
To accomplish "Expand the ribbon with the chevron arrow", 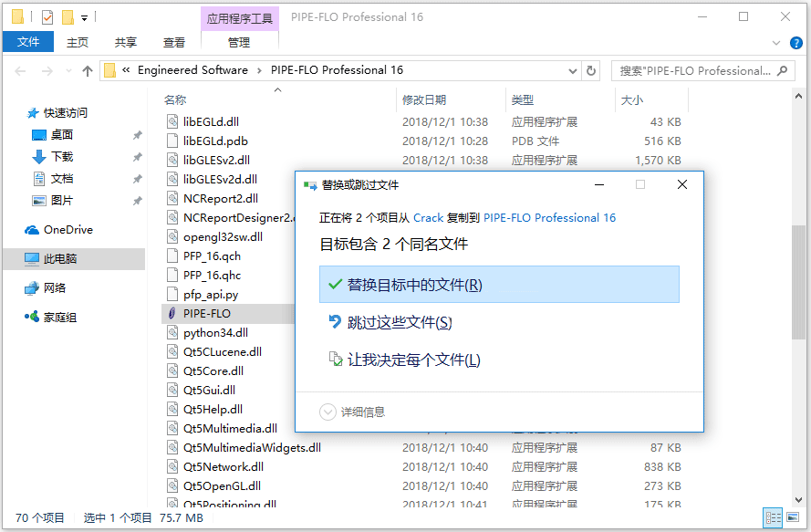I will coord(775,43).
